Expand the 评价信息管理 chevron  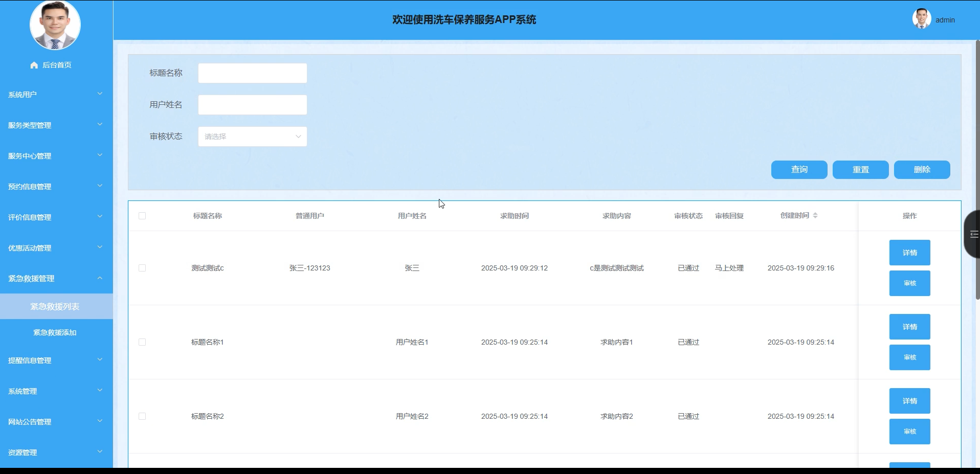point(100,217)
